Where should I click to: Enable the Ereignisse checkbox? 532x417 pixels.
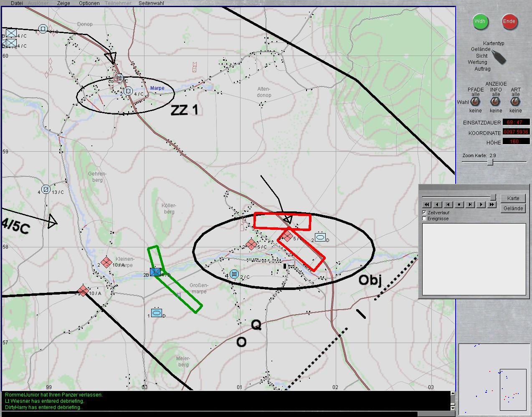click(x=425, y=219)
